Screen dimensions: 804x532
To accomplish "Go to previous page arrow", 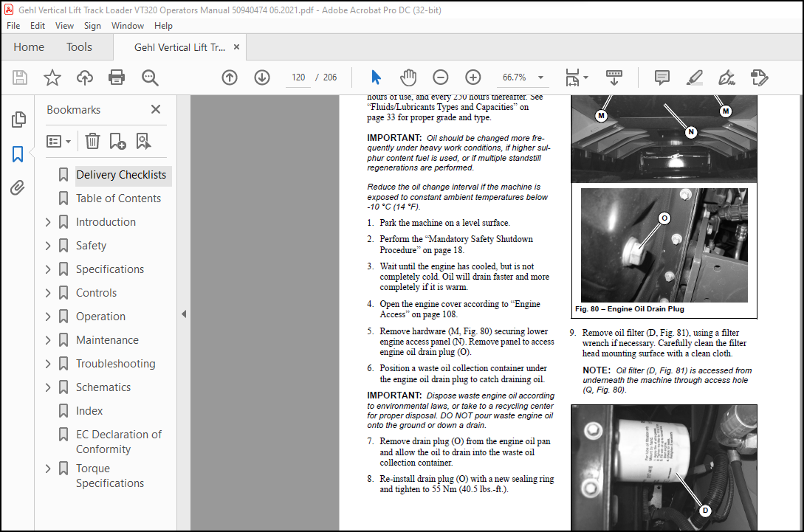I will pyautogui.click(x=230, y=77).
